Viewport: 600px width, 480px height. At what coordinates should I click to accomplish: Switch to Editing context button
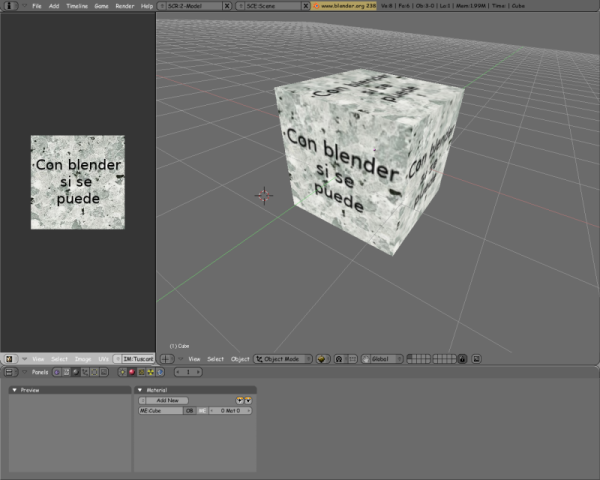coord(94,372)
